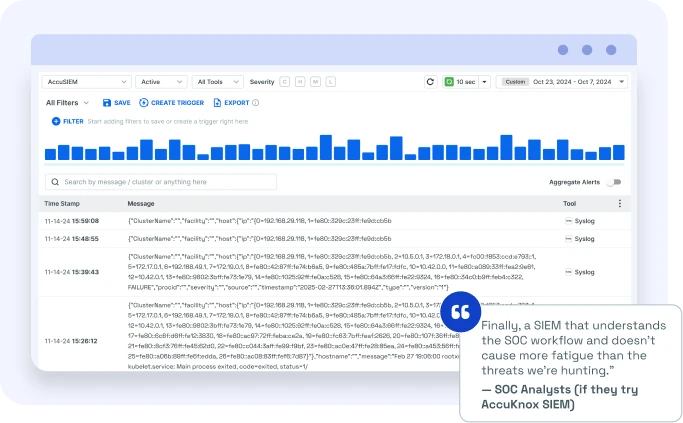Image resolution: width=683 pixels, height=423 pixels.
Task: Click the message text of the 15:59:08 row
Action: coord(260,221)
